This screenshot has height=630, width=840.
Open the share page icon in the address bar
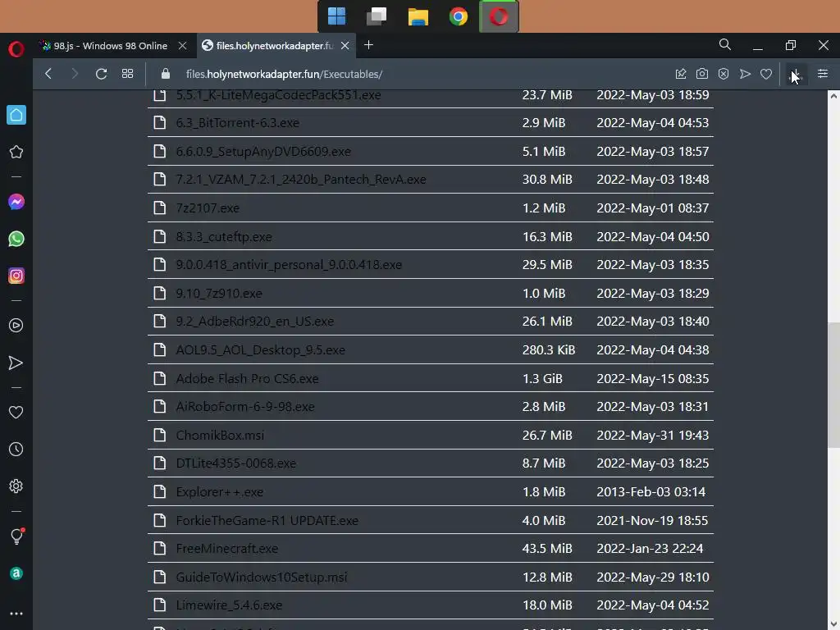[x=681, y=73]
